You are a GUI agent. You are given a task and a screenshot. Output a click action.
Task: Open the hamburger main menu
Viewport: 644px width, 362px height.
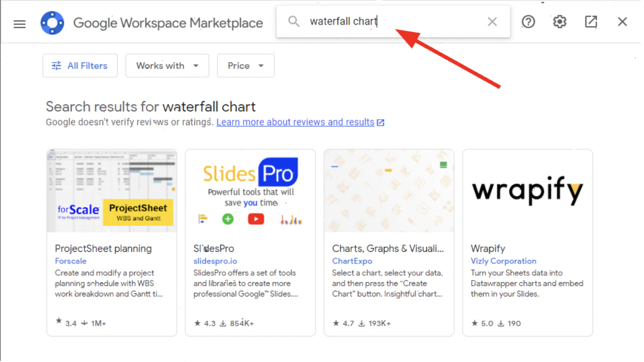coord(20,24)
